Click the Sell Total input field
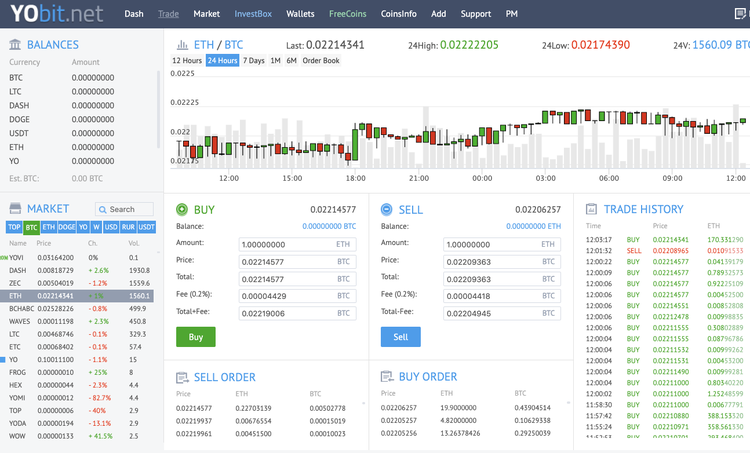The image size is (750, 453). pyautogui.click(x=502, y=279)
